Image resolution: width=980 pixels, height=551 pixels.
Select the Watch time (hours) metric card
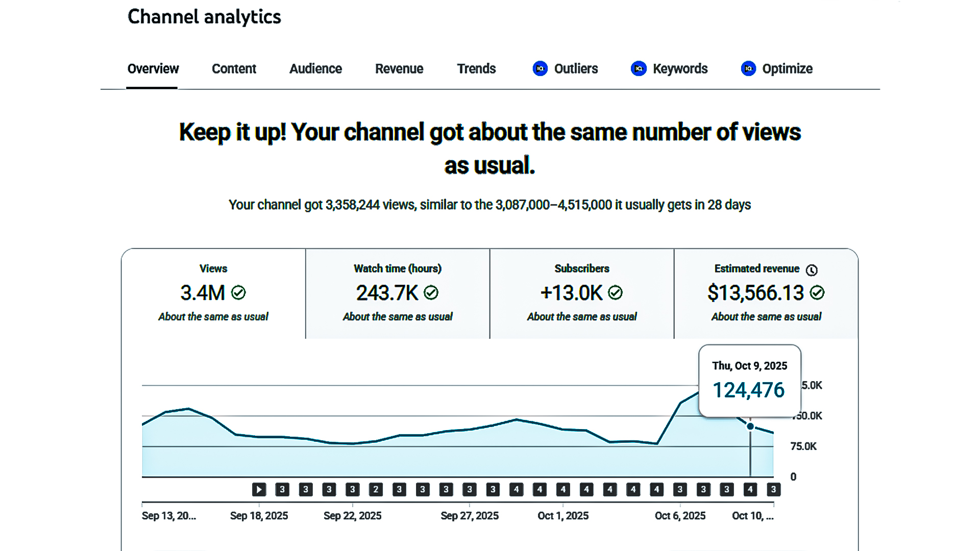click(398, 293)
